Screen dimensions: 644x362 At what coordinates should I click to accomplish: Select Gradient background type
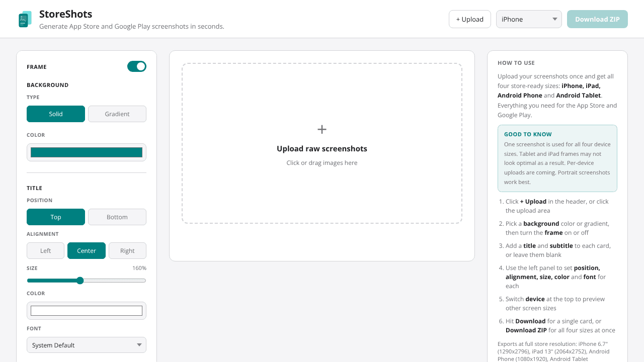tap(117, 114)
